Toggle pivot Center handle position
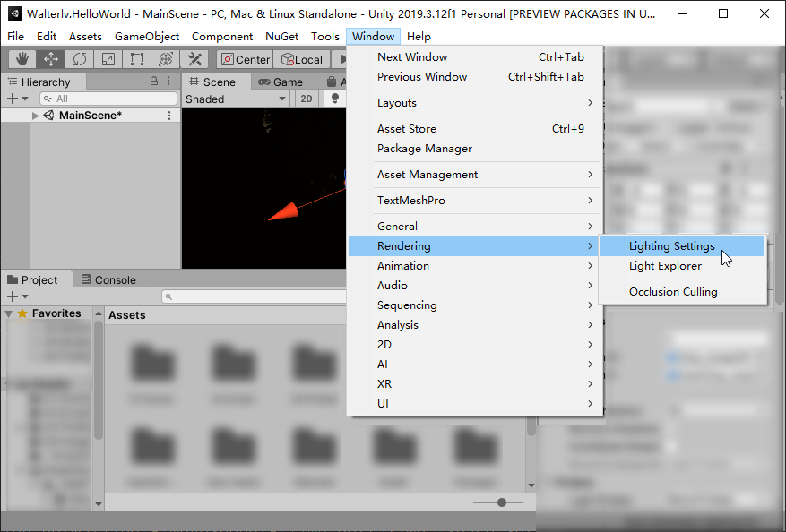 pyautogui.click(x=246, y=60)
